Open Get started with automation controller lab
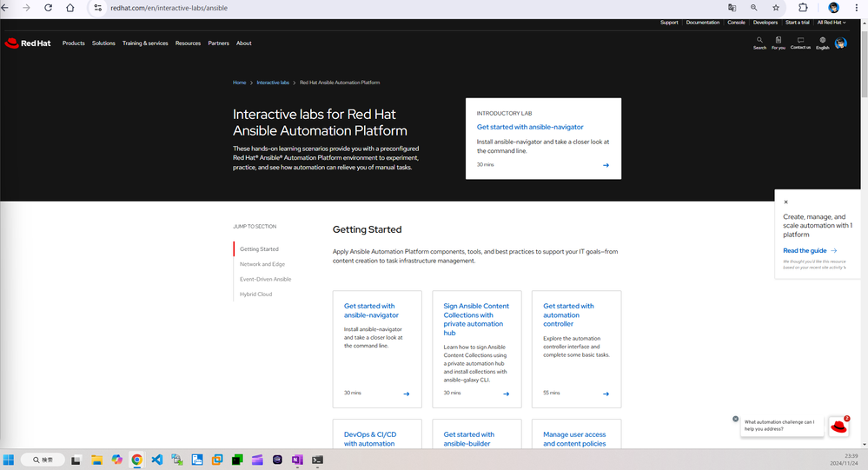This screenshot has width=868, height=470. 568,314
